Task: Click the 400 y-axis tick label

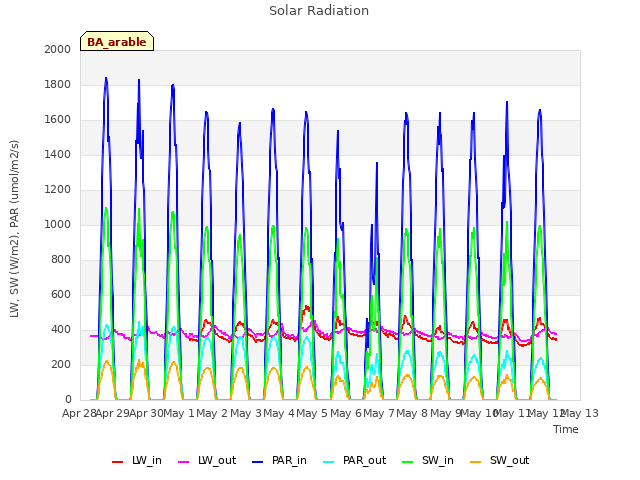Action: (x=61, y=329)
